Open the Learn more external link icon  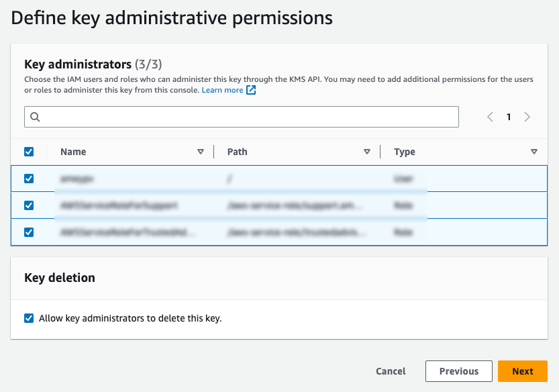tap(251, 90)
